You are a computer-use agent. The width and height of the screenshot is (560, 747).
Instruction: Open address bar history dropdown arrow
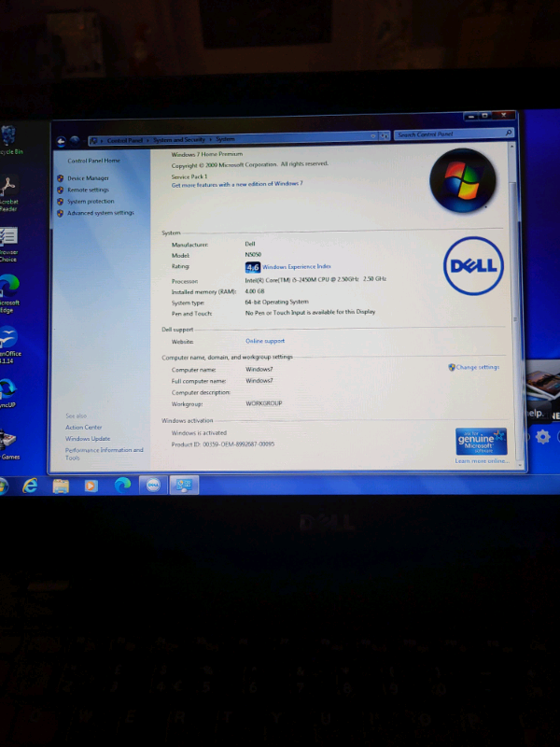click(372, 135)
